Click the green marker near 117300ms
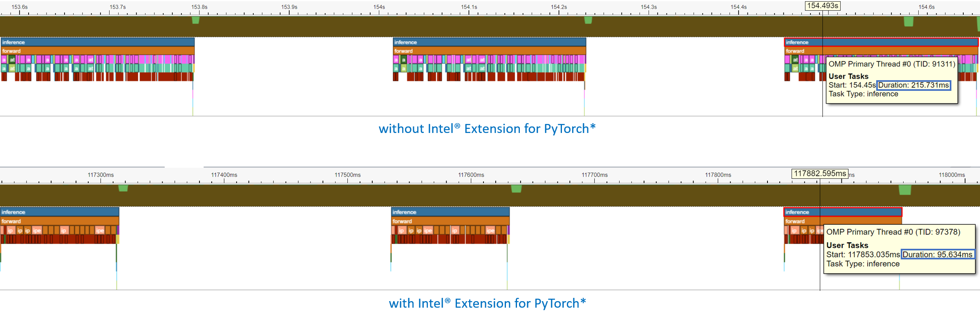The width and height of the screenshot is (980, 313). pos(123,188)
